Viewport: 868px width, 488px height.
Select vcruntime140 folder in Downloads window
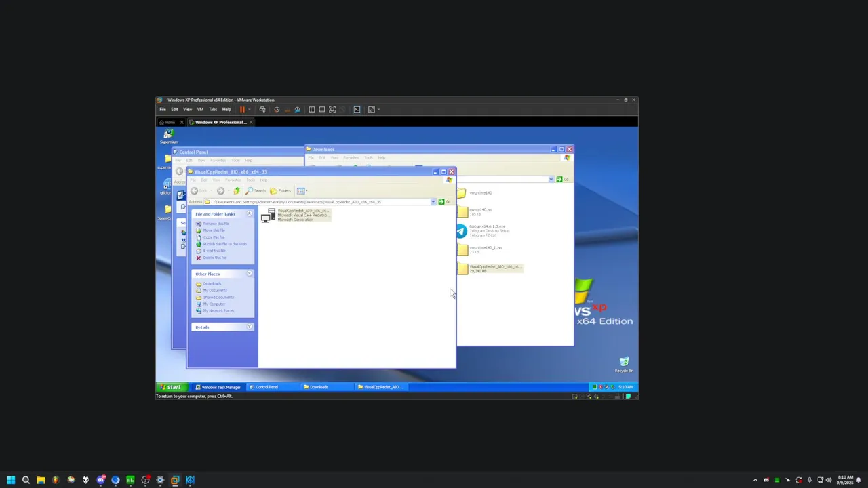[475, 193]
